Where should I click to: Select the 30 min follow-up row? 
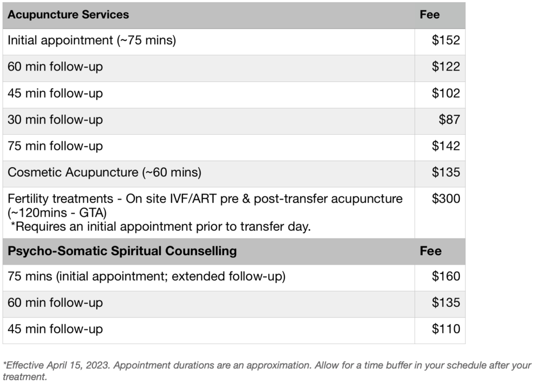point(55,120)
